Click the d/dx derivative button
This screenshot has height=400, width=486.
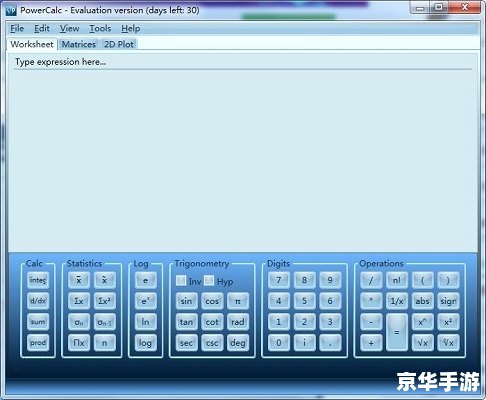(38, 301)
